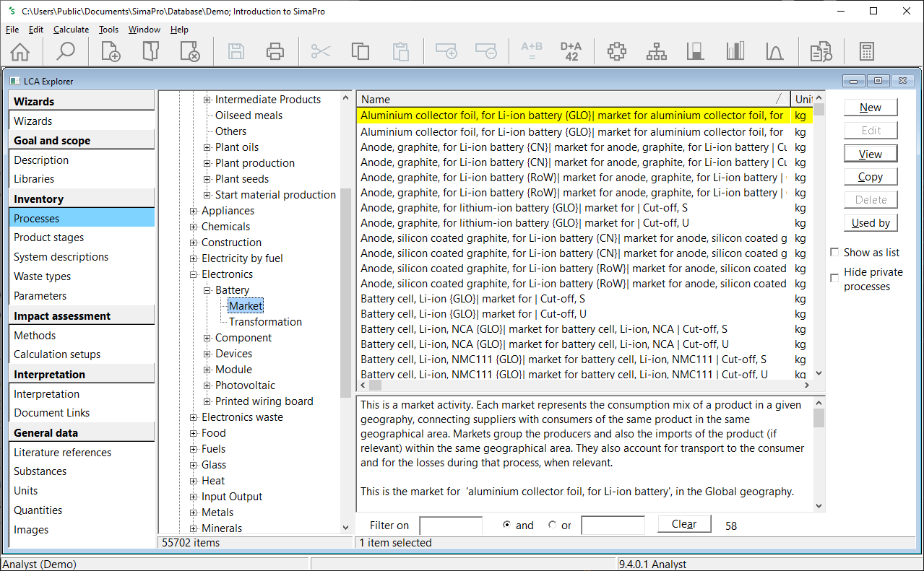Image resolution: width=924 pixels, height=571 pixels.
Task: Expand the Chemicals tree node
Action: coord(194,227)
